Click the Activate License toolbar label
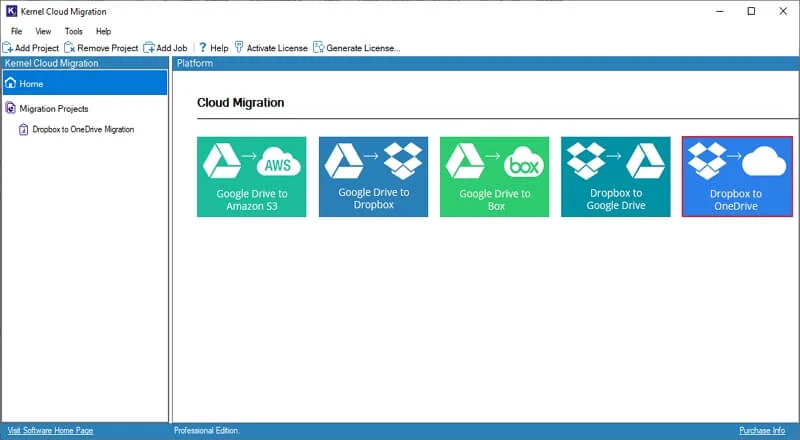 pos(277,48)
